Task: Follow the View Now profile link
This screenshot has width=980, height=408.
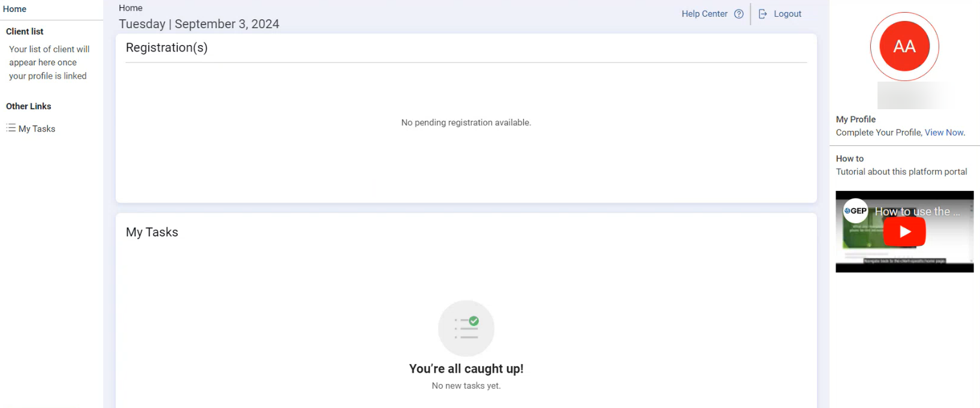Action: (x=944, y=133)
